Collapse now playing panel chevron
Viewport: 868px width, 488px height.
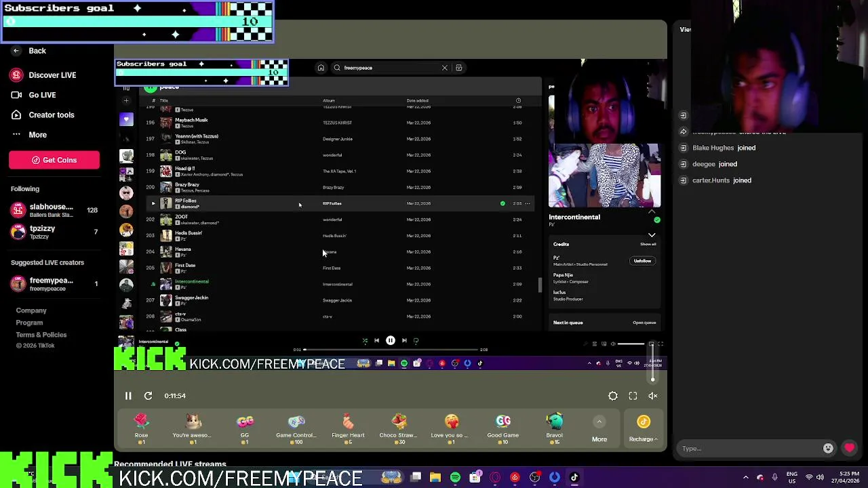tap(652, 235)
